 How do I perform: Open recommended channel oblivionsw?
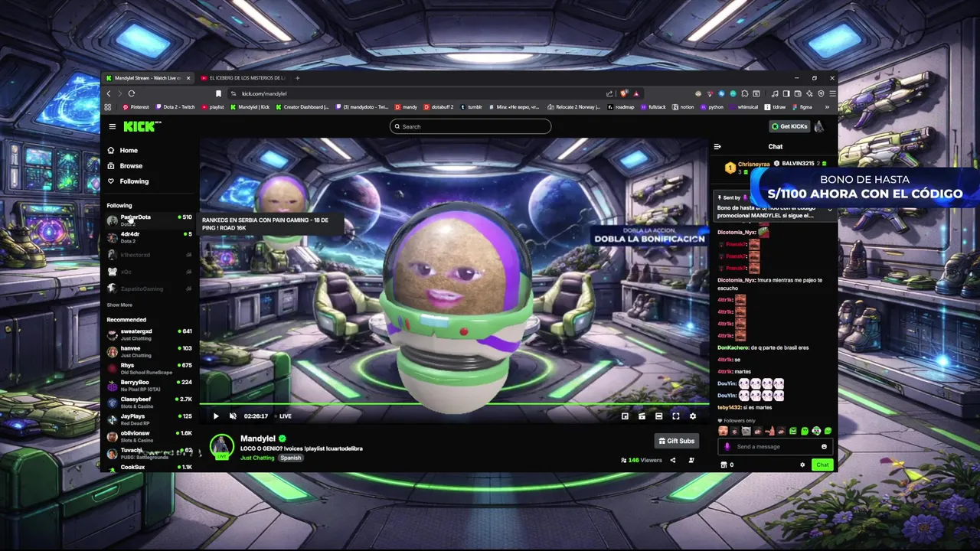(x=149, y=436)
